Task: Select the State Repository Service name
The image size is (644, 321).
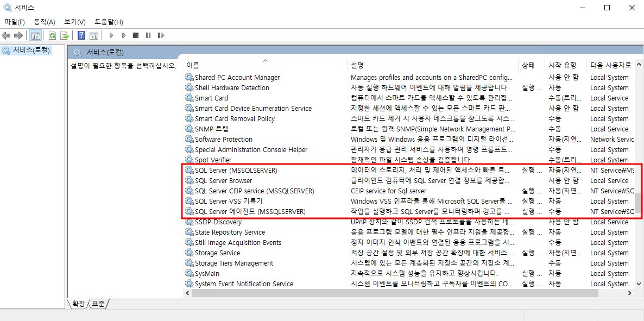Action: tap(230, 232)
